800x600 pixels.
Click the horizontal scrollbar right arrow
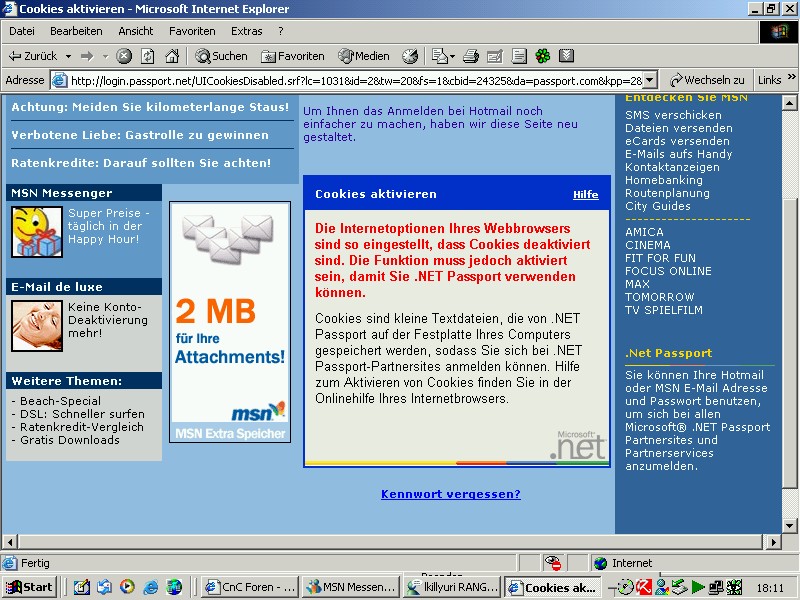pos(774,542)
